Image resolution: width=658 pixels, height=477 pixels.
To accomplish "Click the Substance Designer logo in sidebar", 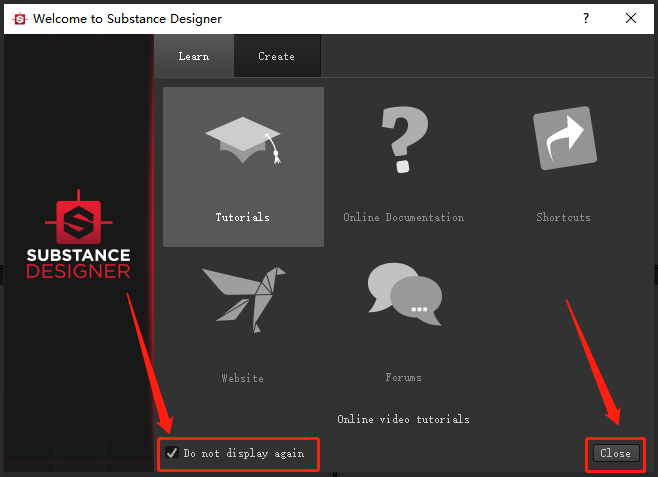I will 78,234.
